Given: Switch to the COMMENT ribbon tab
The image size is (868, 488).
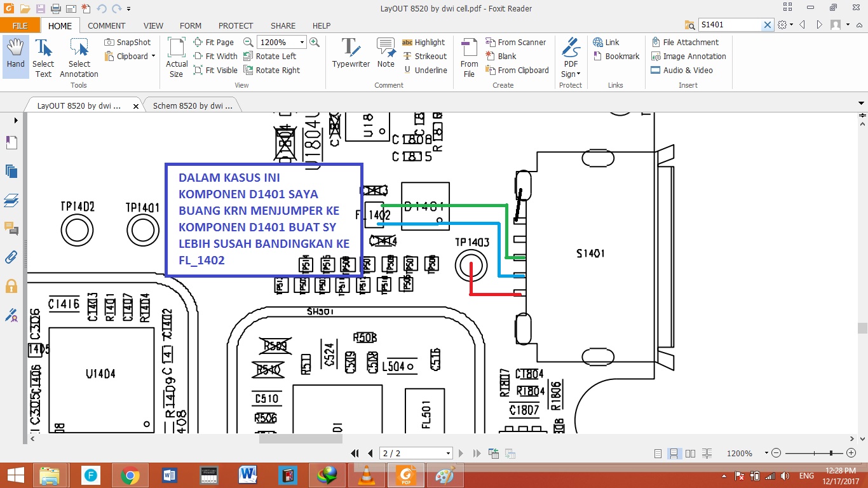Looking at the screenshot, I should click(x=106, y=25).
